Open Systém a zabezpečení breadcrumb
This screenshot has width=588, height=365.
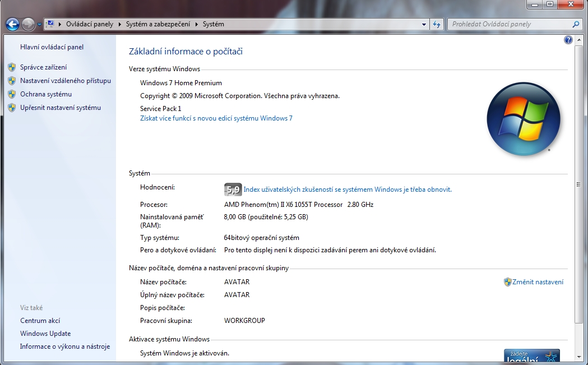tap(158, 24)
